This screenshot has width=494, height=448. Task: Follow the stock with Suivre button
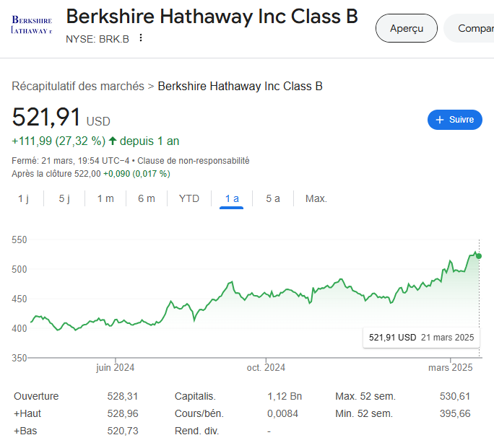(454, 120)
